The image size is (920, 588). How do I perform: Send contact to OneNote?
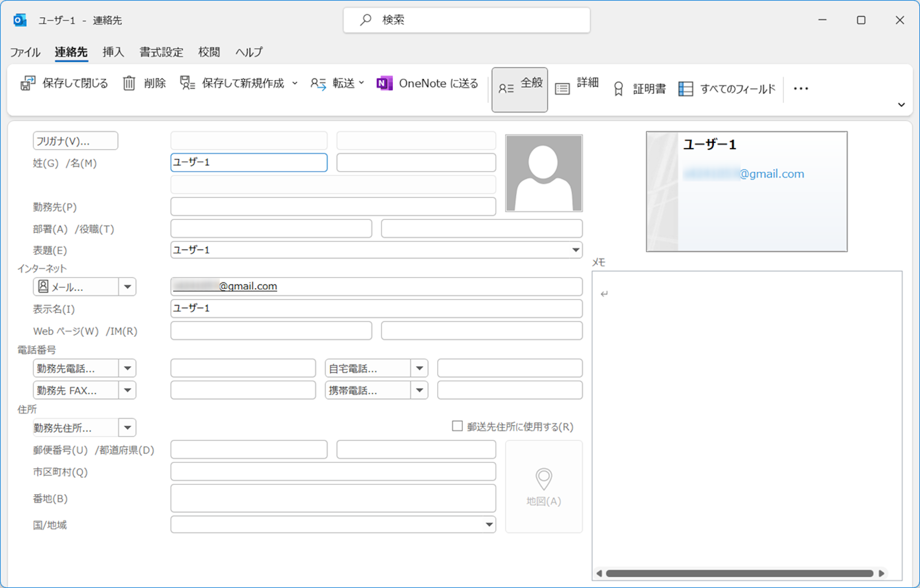pos(385,84)
